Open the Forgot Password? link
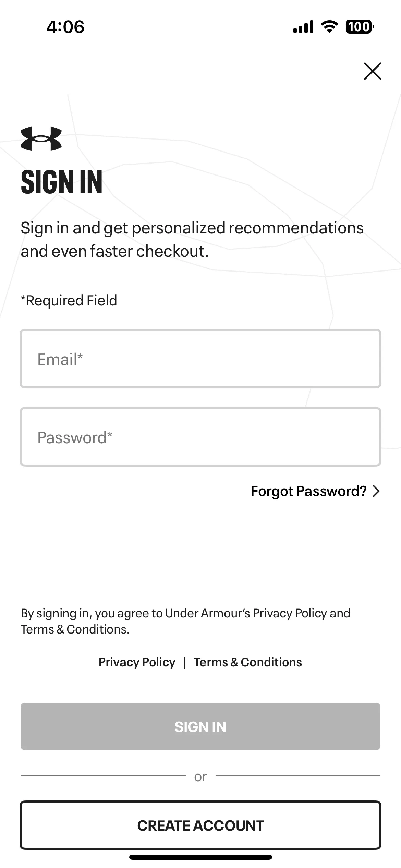401x868 pixels. pyautogui.click(x=308, y=491)
